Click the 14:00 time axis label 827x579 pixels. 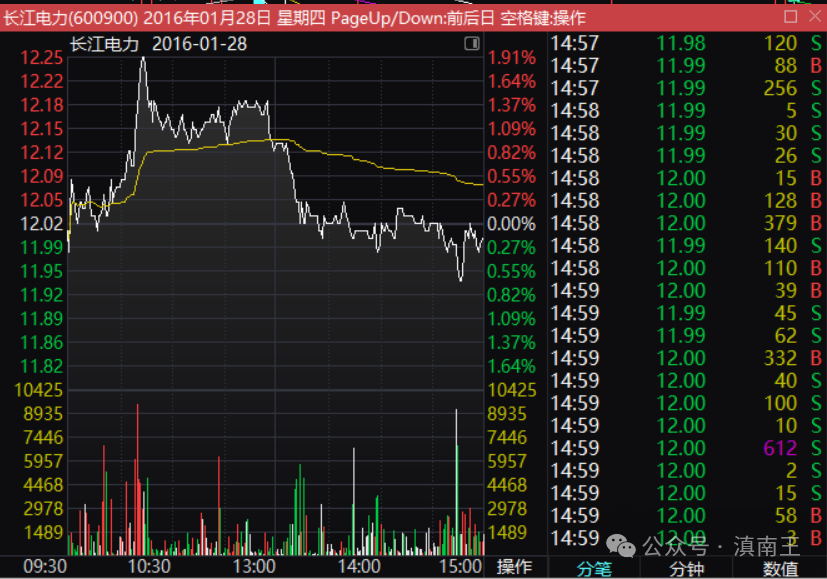click(x=358, y=566)
